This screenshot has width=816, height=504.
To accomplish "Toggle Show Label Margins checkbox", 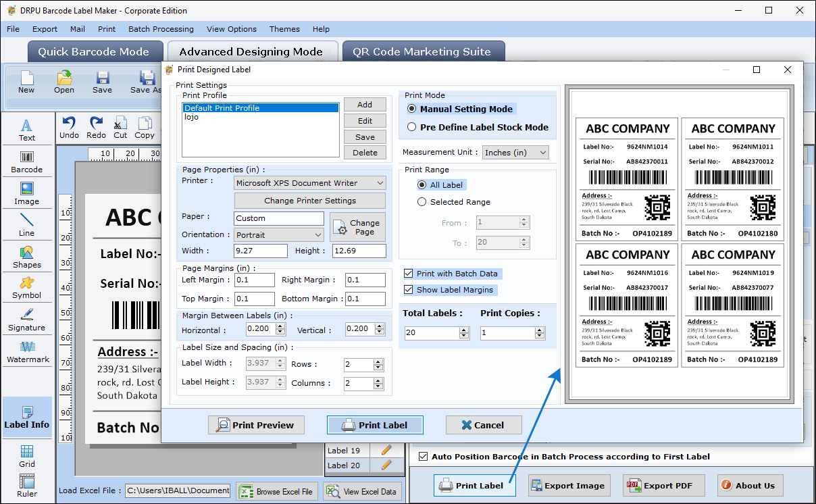I will tap(408, 290).
